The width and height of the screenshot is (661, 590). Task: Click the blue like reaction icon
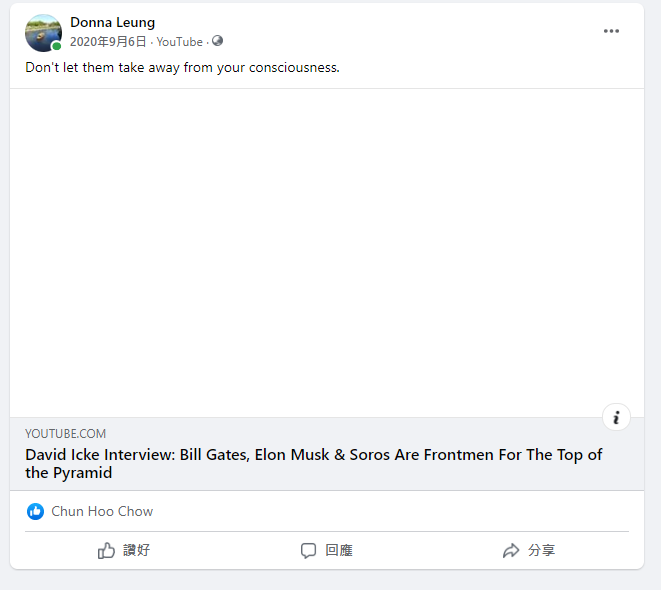[x=36, y=511]
